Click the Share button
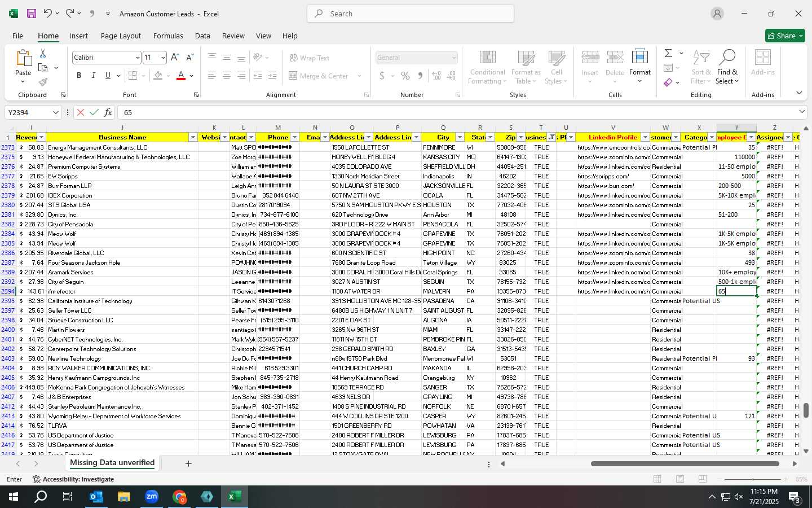The image size is (812, 508). pyautogui.click(x=785, y=36)
